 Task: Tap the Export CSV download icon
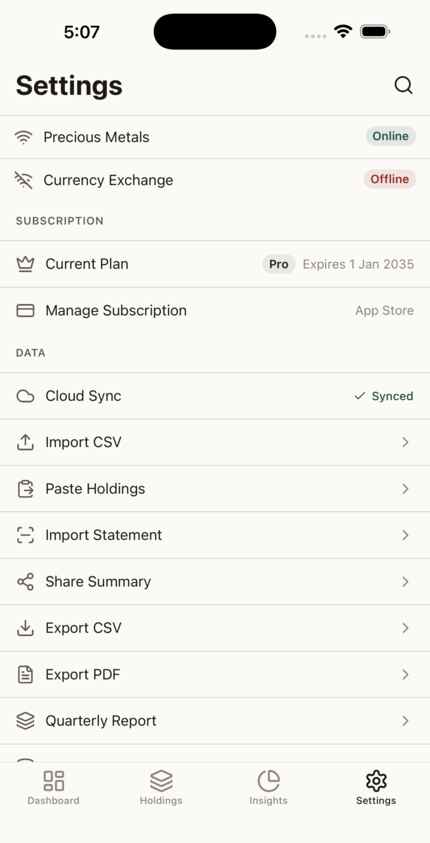point(25,628)
